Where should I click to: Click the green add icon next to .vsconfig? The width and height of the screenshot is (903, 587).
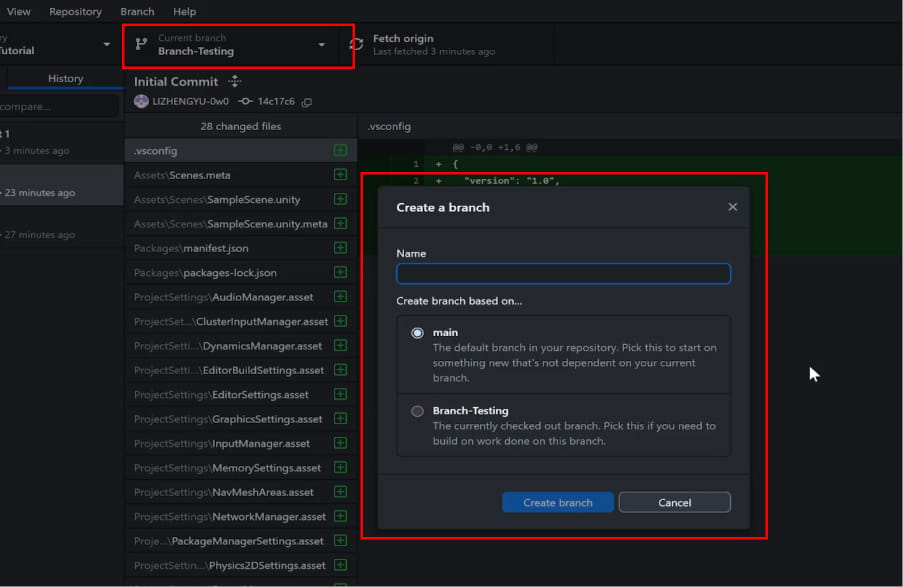click(340, 150)
